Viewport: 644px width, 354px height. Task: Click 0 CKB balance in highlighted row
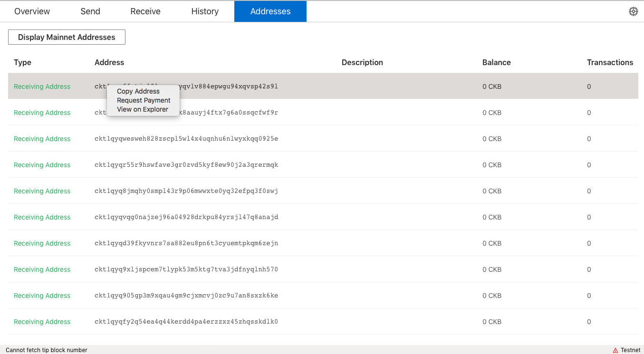coord(492,86)
